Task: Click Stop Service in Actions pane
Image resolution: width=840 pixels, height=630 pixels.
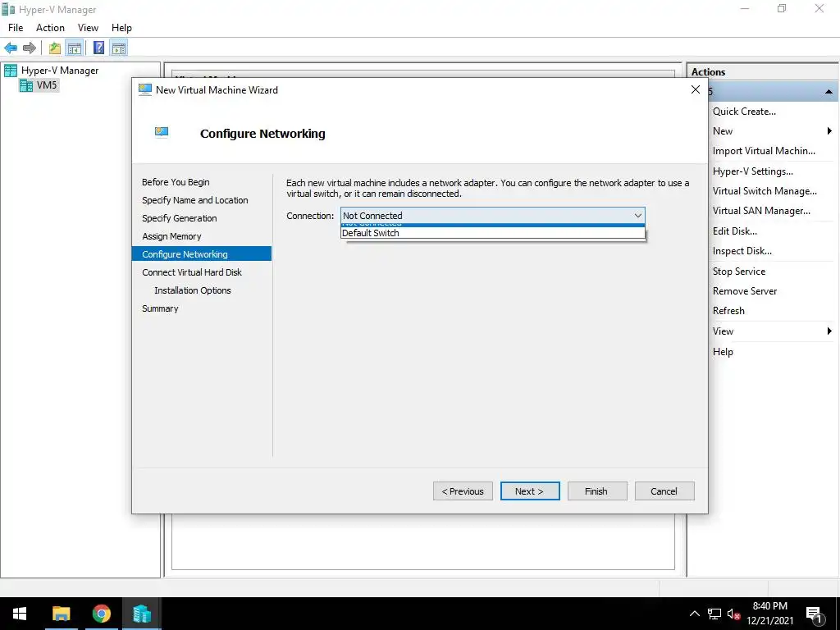Action: coord(739,272)
